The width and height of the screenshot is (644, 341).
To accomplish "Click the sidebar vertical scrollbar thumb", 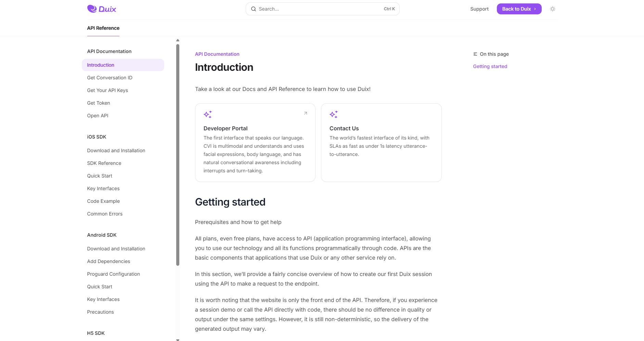I will (178, 154).
